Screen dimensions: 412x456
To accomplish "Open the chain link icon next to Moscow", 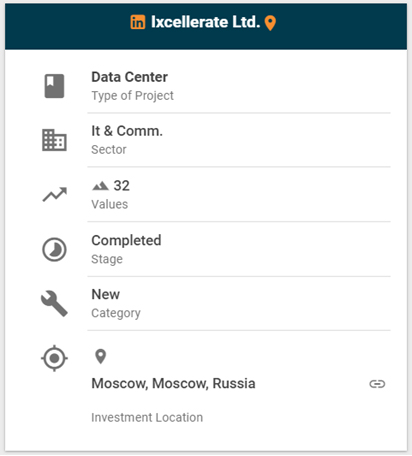I will click(377, 384).
